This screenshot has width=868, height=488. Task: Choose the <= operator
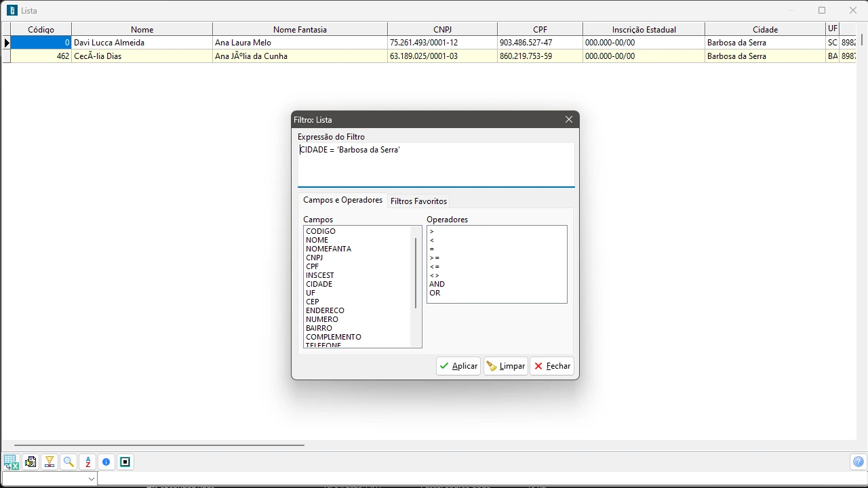point(434,266)
